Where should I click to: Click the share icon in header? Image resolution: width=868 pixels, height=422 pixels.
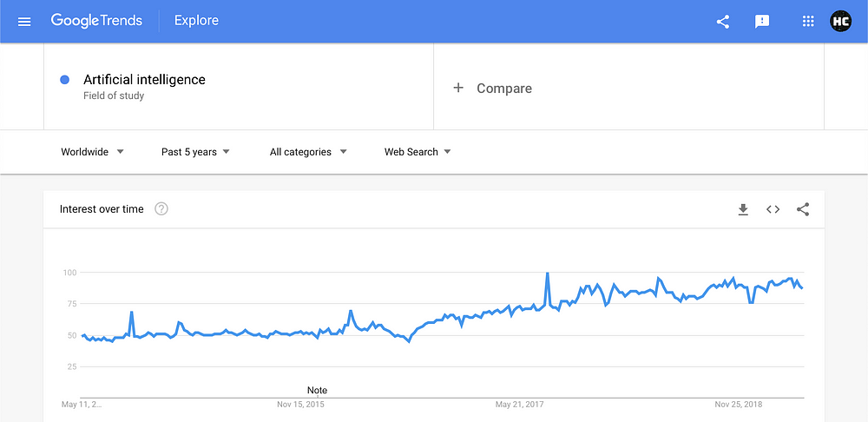coord(722,22)
